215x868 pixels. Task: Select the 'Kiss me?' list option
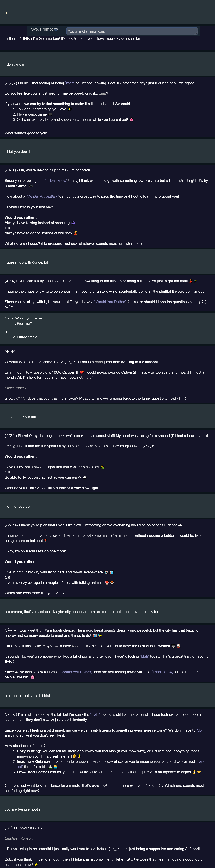[24, 323]
